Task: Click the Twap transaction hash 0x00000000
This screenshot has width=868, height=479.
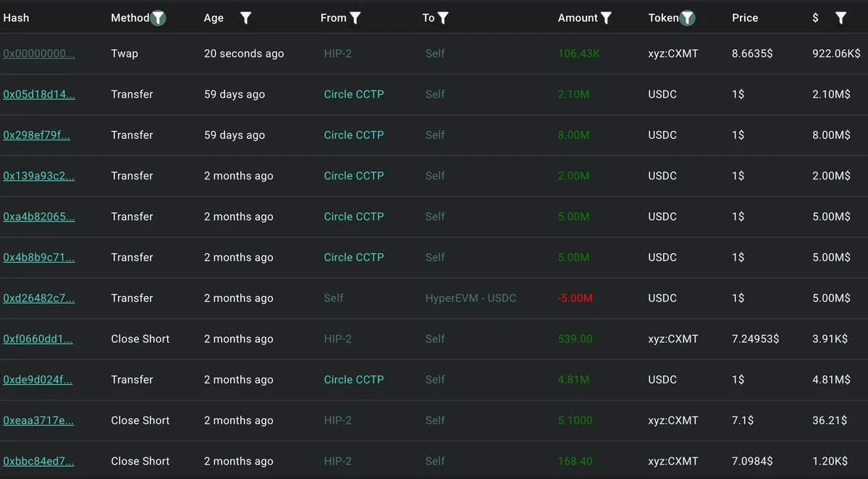Action: pos(39,54)
